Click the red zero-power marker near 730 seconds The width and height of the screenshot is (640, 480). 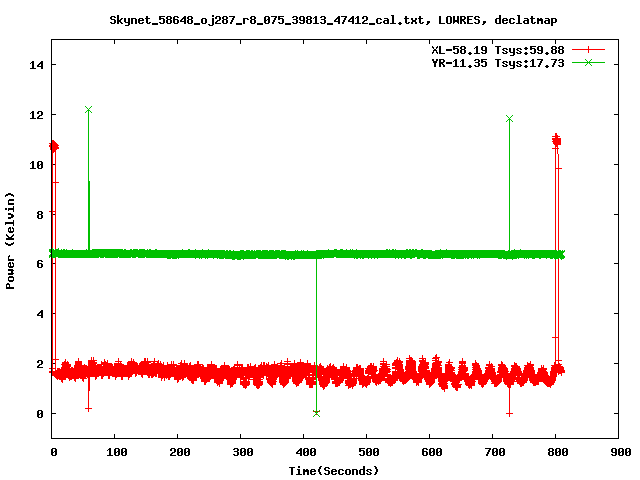(x=509, y=414)
